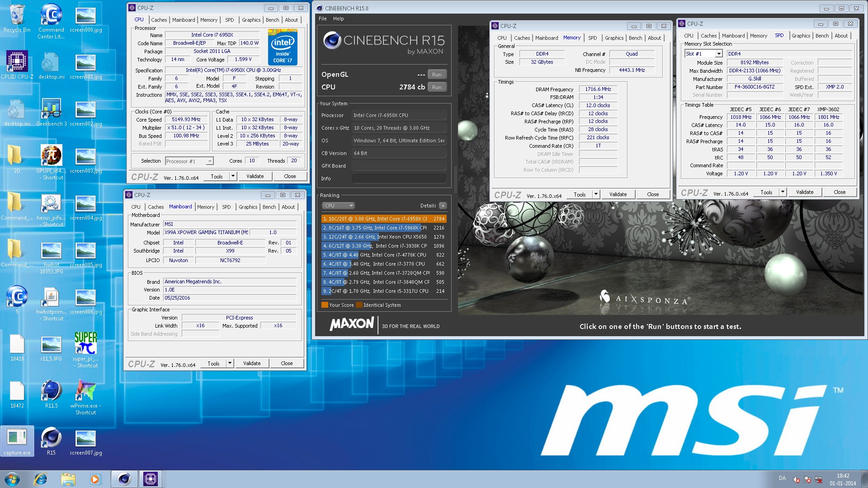The width and height of the screenshot is (868, 488).
Task: Click Validate in CPU-Z CPU window
Action: click(x=255, y=176)
